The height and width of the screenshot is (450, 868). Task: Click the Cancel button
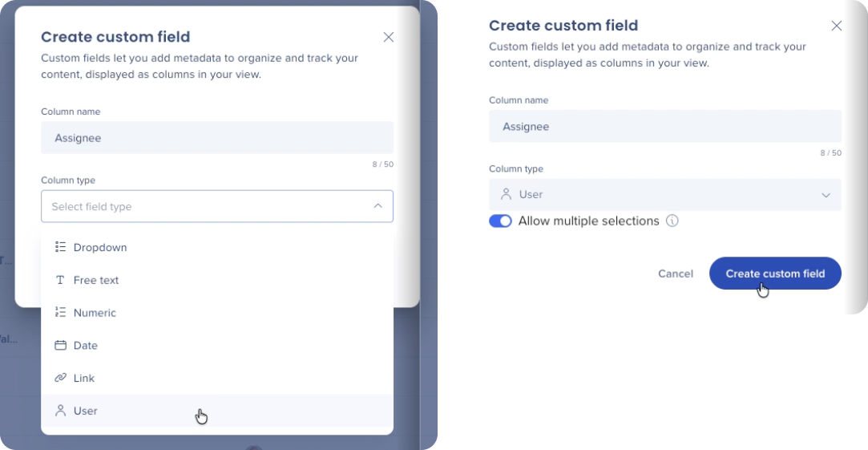pos(676,274)
